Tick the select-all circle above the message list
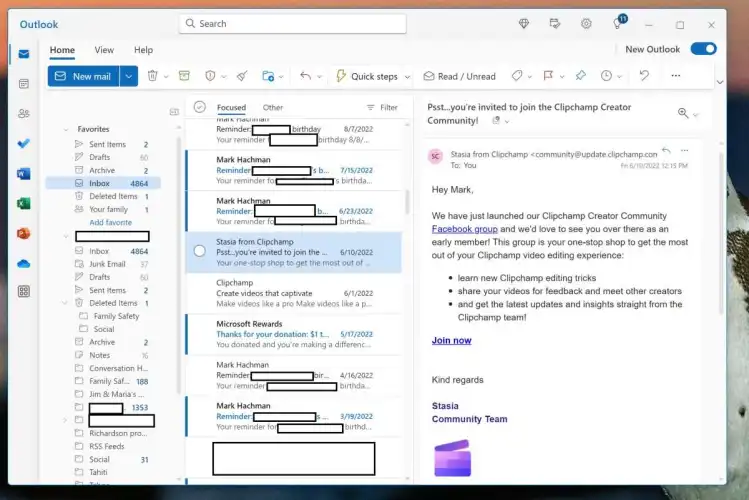This screenshot has height=500, width=749. point(200,107)
